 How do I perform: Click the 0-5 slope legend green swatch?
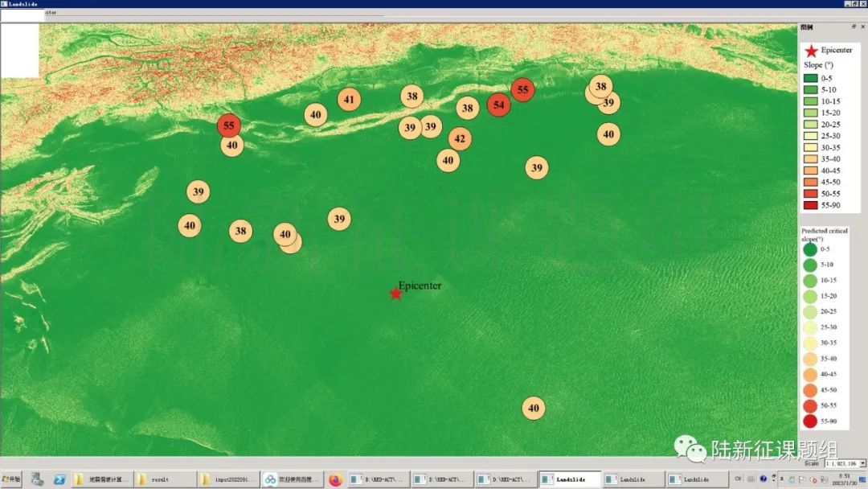pyautogui.click(x=811, y=78)
